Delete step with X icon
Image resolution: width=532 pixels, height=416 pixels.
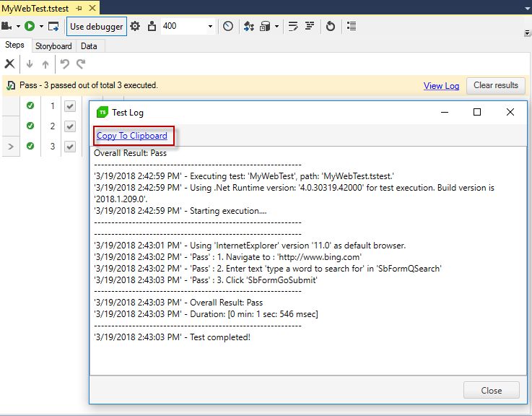point(9,64)
